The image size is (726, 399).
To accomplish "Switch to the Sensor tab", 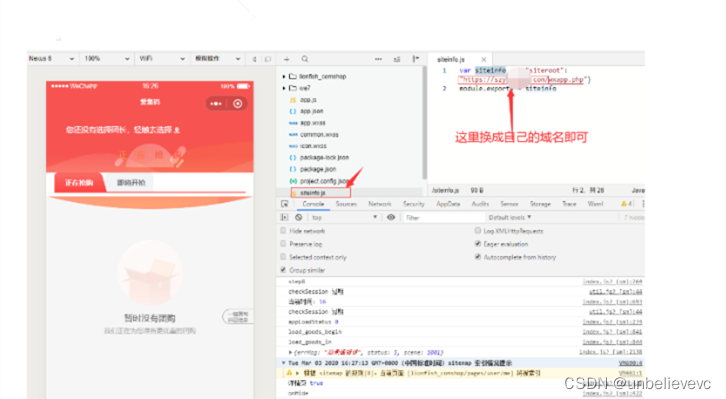I will (509, 204).
